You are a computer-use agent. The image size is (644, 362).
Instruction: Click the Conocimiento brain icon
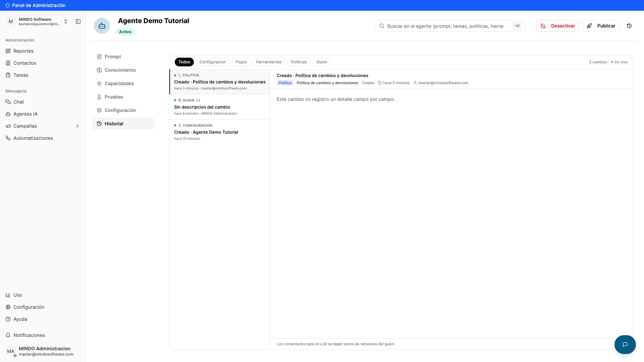(x=99, y=70)
